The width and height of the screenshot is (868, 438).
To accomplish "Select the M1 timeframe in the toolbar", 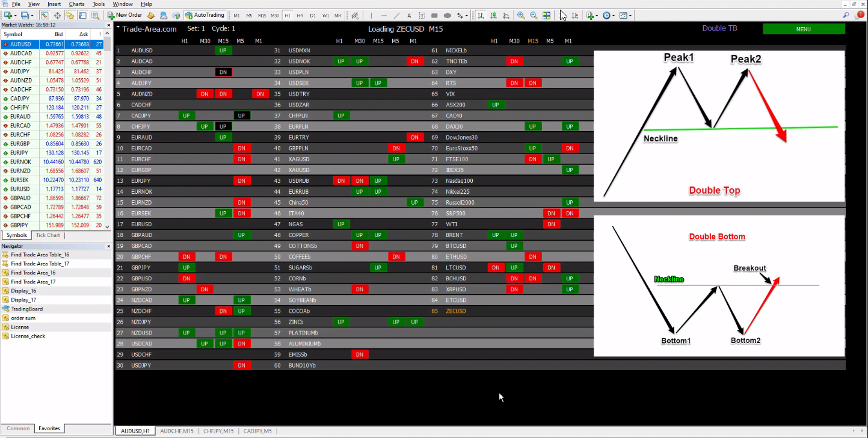I will click(236, 15).
